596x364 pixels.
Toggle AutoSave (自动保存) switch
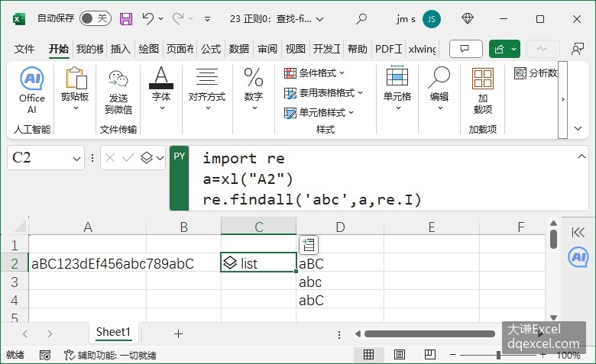96,18
